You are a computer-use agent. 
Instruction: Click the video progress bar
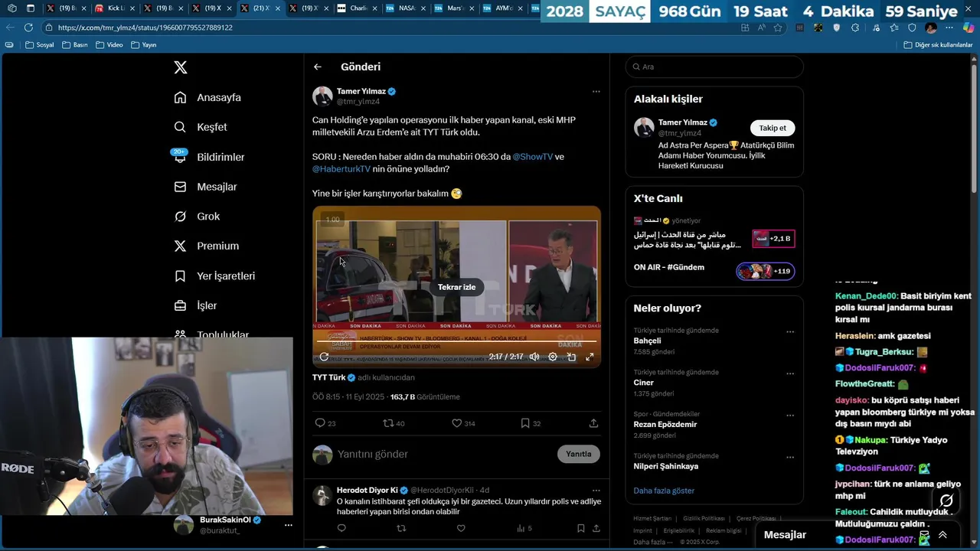[456, 341]
